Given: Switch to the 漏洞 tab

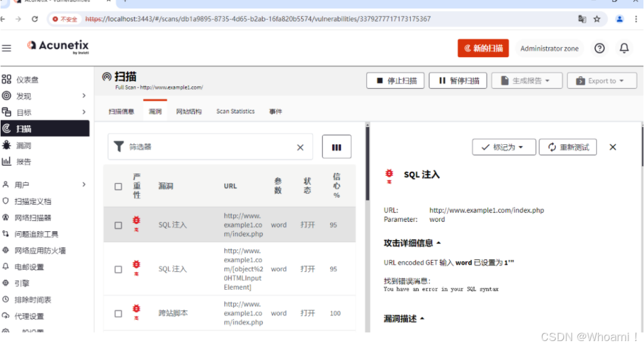Looking at the screenshot, I should pos(155,111).
